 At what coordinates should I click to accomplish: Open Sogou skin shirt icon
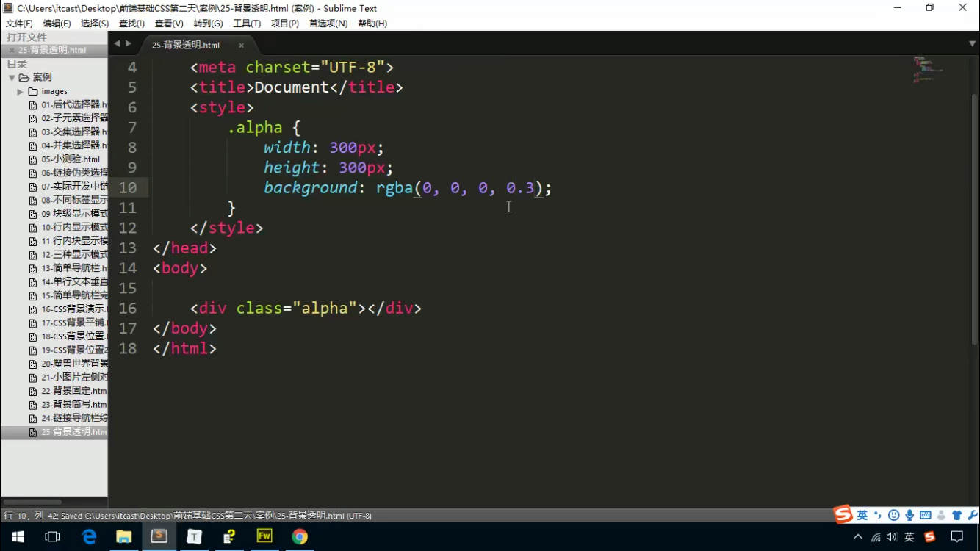[x=956, y=515]
